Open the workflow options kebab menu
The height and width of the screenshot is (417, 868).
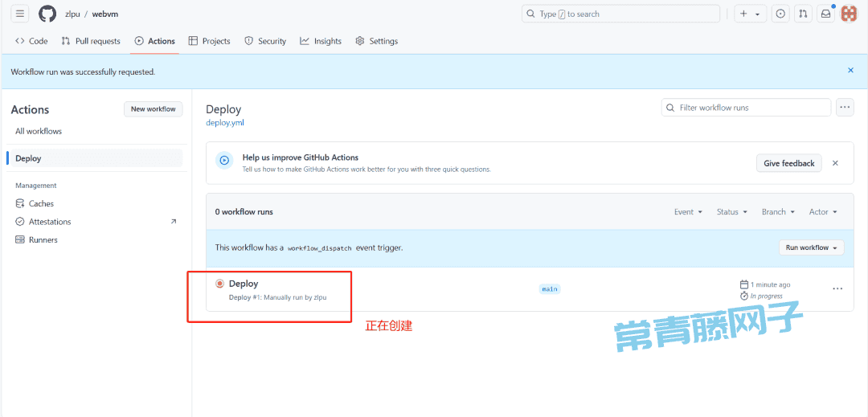tap(845, 108)
